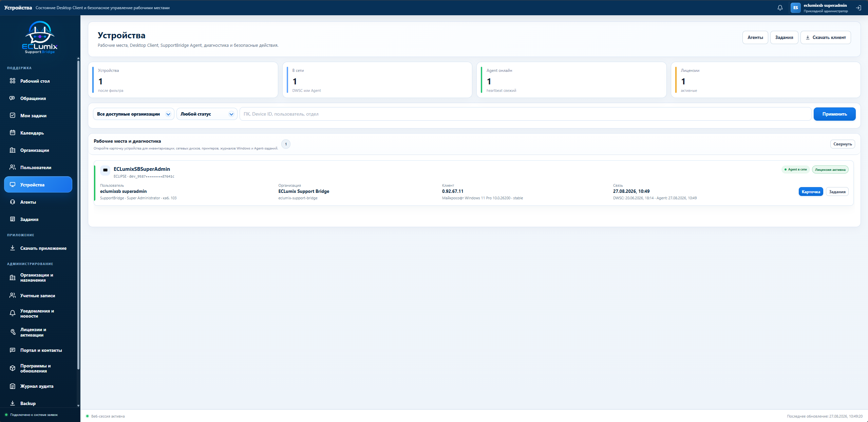This screenshot has width=868, height=422.
Task: Go to Обращения section
Action: click(38, 98)
